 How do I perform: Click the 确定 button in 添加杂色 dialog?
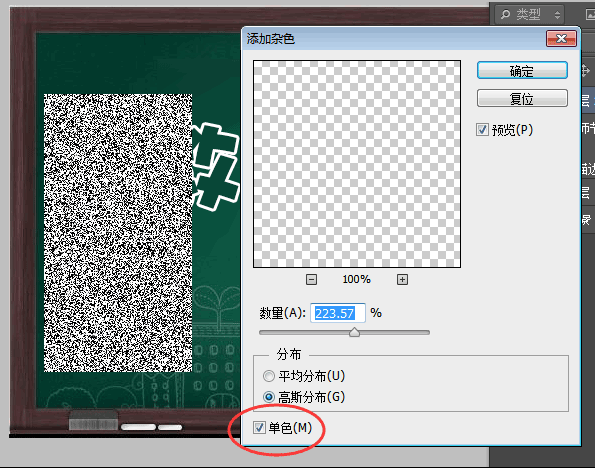(522, 71)
